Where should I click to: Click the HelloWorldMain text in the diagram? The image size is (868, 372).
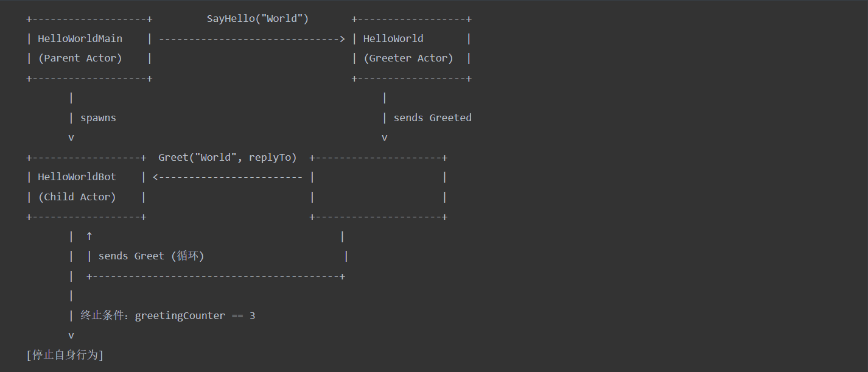(x=80, y=39)
